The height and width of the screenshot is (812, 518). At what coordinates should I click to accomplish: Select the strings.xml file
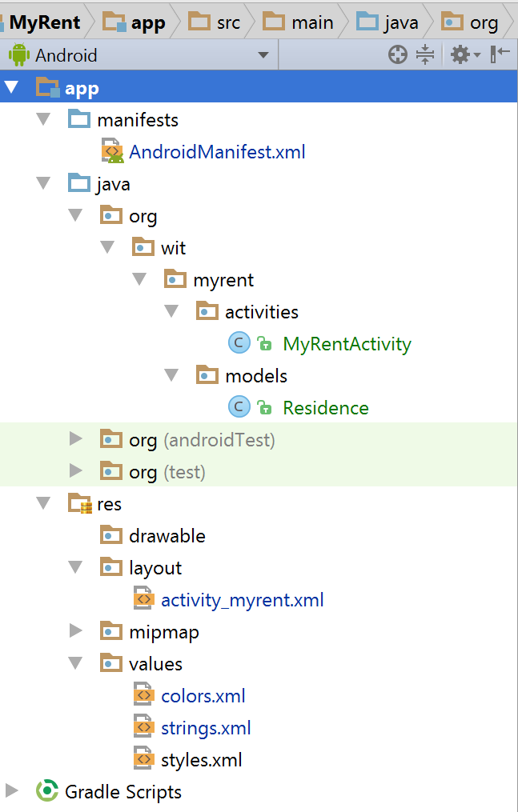(x=206, y=728)
